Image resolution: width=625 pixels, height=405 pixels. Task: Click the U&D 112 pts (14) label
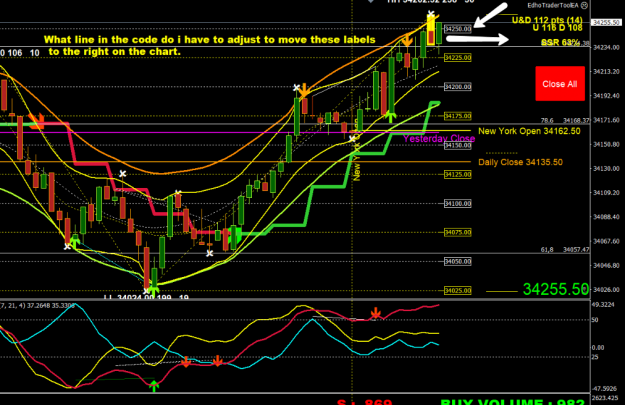[x=547, y=20]
